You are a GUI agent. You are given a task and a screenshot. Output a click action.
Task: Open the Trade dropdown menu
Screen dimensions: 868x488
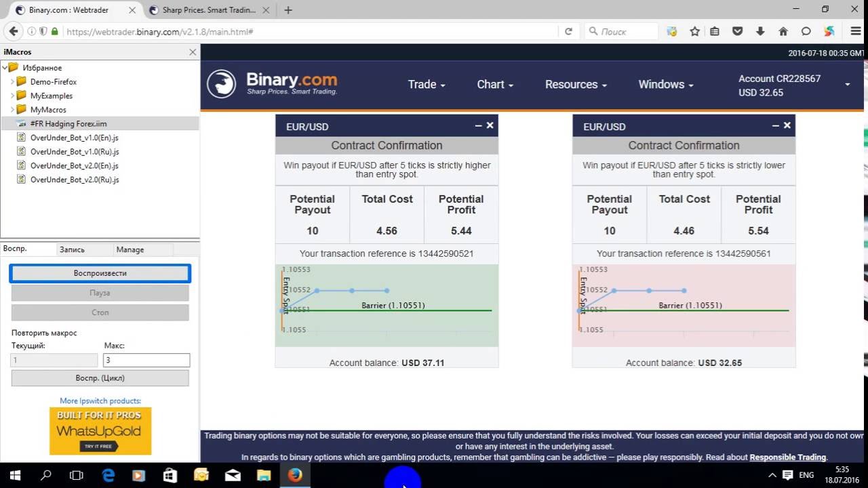427,84
